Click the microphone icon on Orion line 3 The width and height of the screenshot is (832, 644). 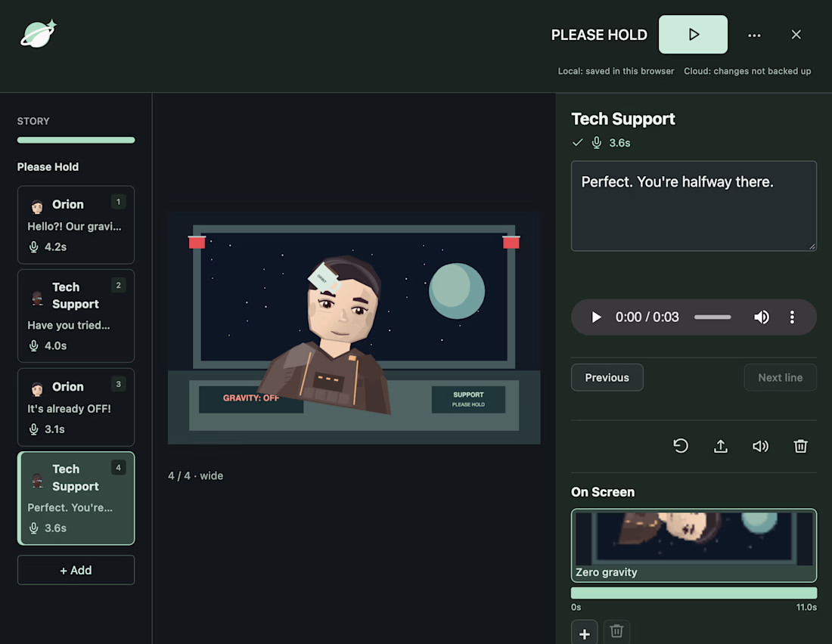[33, 429]
